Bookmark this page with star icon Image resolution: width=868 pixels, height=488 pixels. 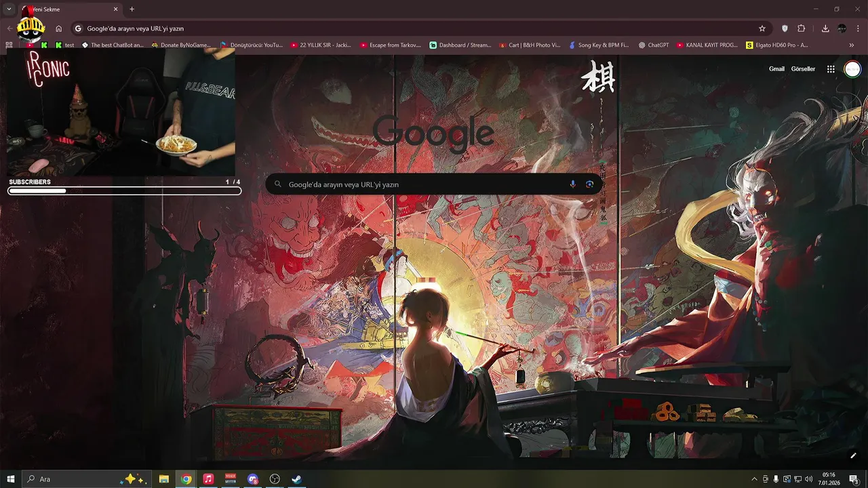[x=762, y=28]
